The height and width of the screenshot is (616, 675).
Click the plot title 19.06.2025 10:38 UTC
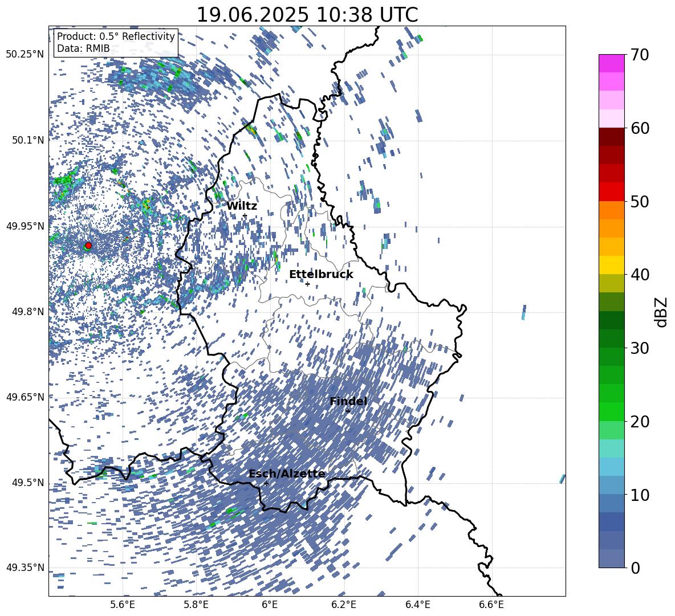[307, 15]
